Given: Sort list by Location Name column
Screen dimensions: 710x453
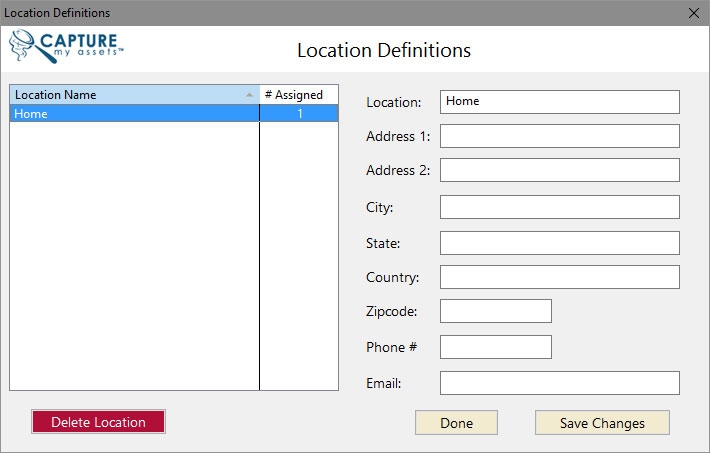Looking at the screenshot, I should [120, 95].
